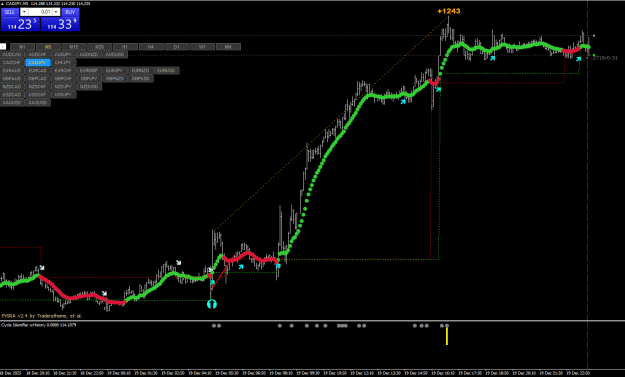625x377 pixels.
Task: Select the active CADJPY symbol button
Action: point(37,63)
